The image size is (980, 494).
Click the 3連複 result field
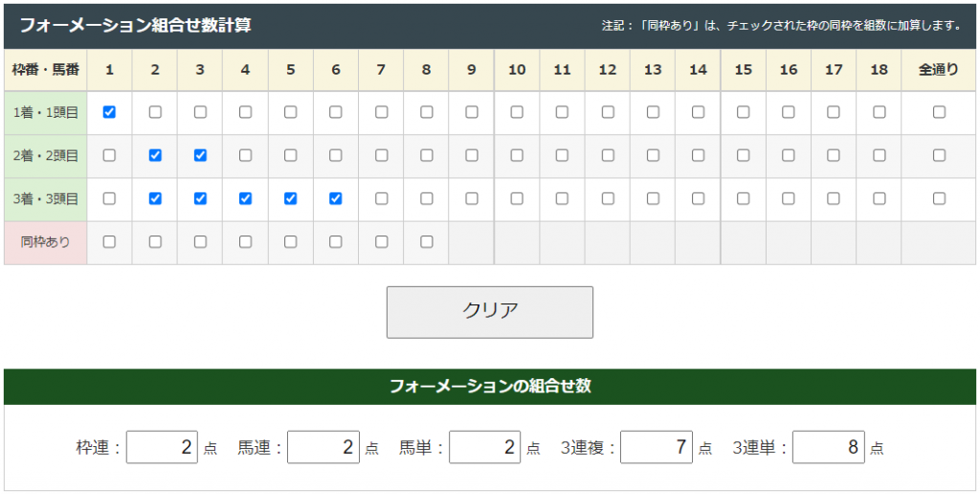(x=657, y=447)
